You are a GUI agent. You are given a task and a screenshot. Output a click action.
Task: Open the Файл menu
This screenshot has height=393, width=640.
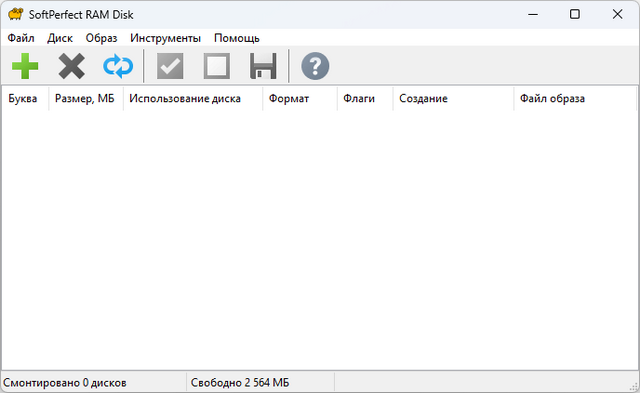(x=21, y=38)
